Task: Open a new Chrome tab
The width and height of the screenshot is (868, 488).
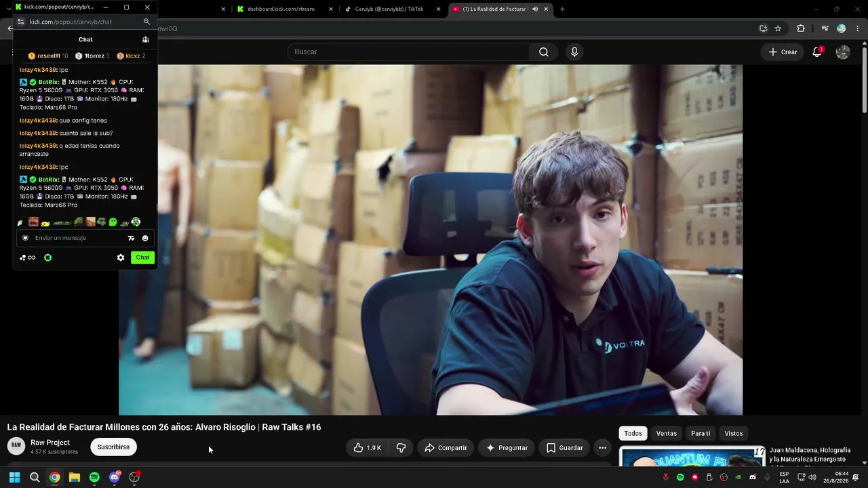Action: 562,9
